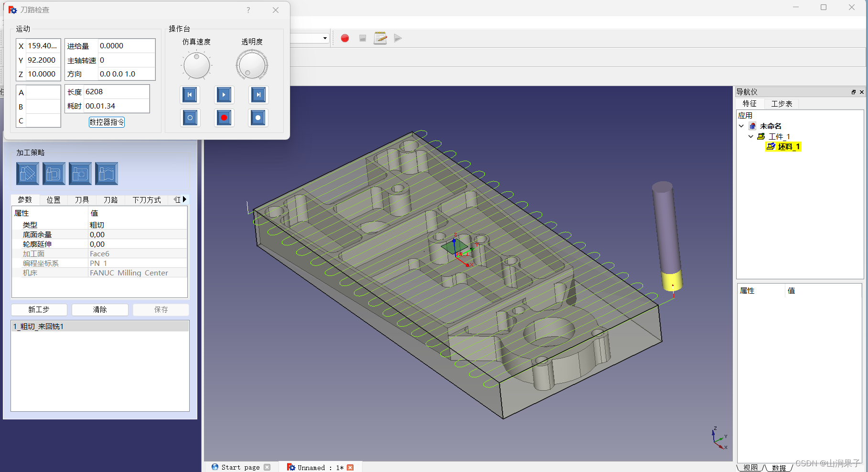The height and width of the screenshot is (472, 868).
Task: Click the red macro record toolbar button
Action: pyautogui.click(x=345, y=38)
